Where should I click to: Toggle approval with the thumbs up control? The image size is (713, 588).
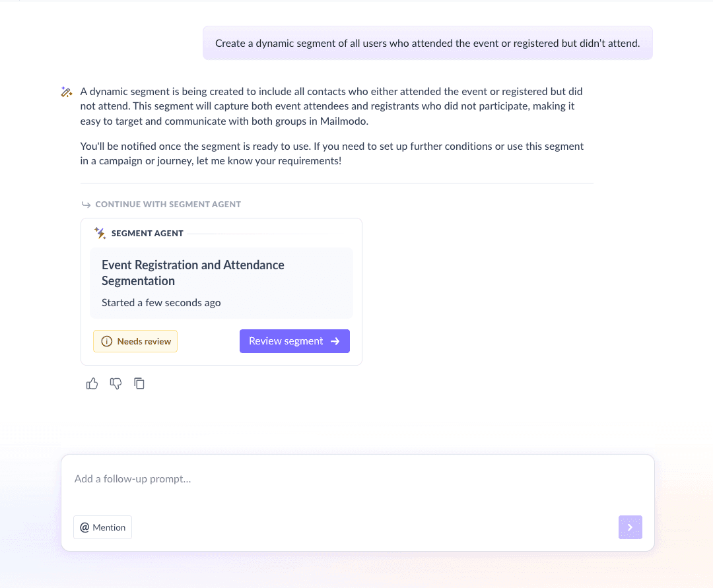click(x=92, y=383)
